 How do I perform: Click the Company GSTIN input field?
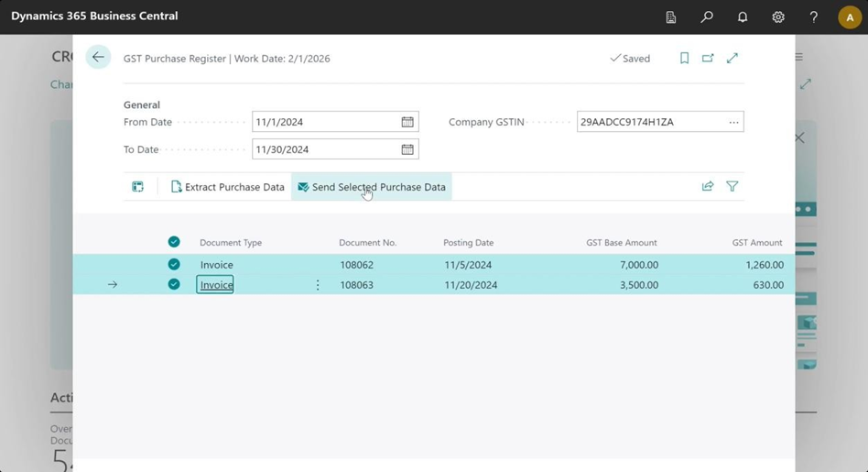pyautogui.click(x=649, y=122)
